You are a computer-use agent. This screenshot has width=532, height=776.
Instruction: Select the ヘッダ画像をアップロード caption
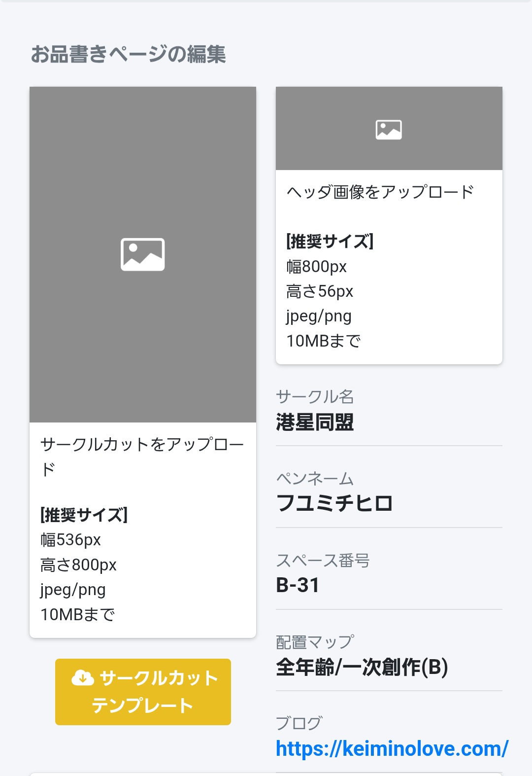pos(380,192)
